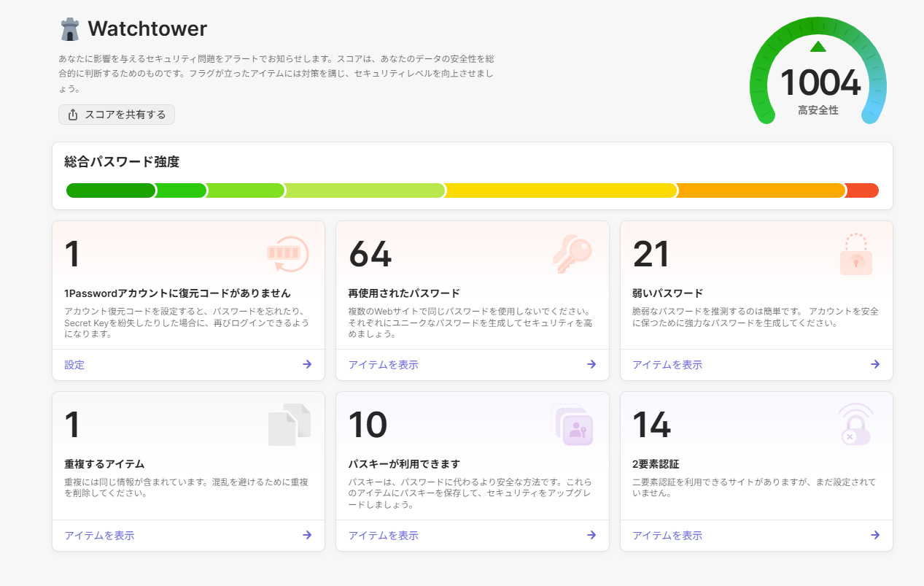Click the arrow on the reused passwords card
This screenshot has height=586, width=924.
pyautogui.click(x=593, y=364)
